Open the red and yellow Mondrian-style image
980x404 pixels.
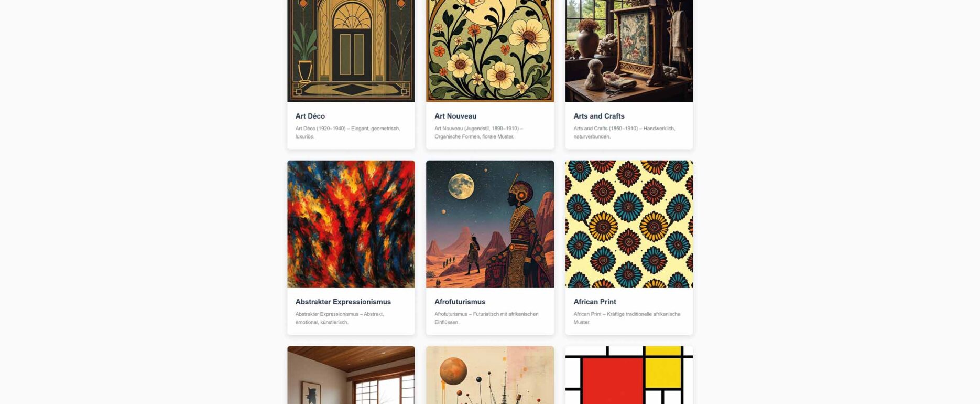[x=629, y=375]
